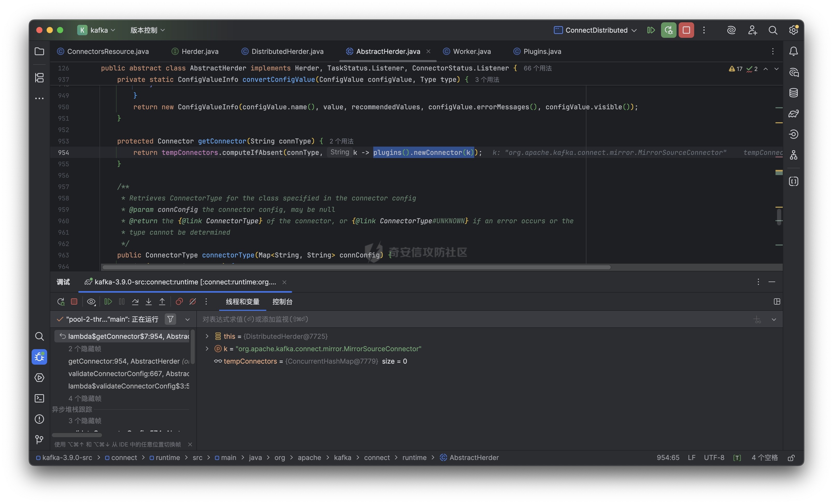
Task: Switch to 控制台 console tab
Action: (x=282, y=301)
